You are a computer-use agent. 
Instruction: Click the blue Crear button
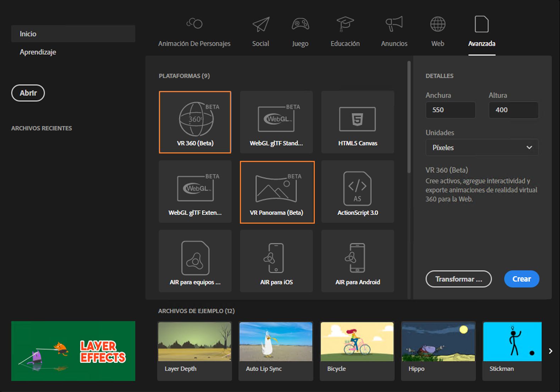[x=522, y=279]
